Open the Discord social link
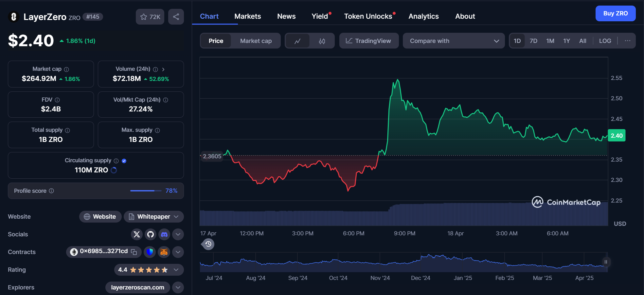Screen dimensions: 644x295 coord(164,234)
